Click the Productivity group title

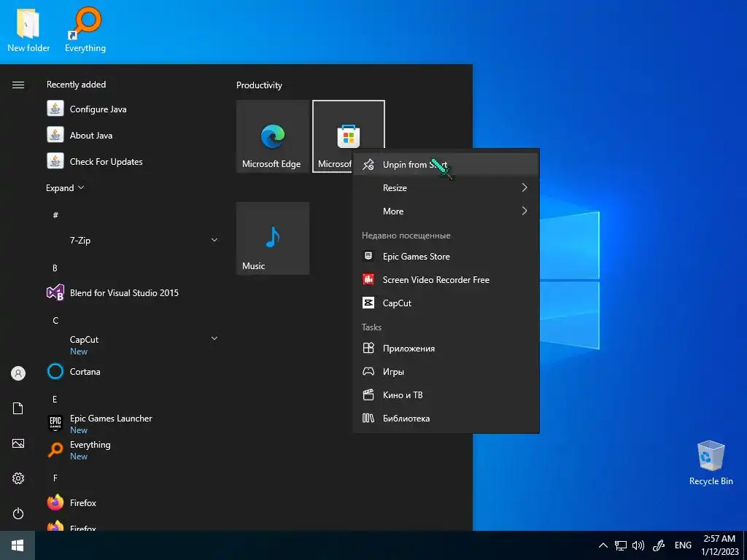click(x=259, y=85)
